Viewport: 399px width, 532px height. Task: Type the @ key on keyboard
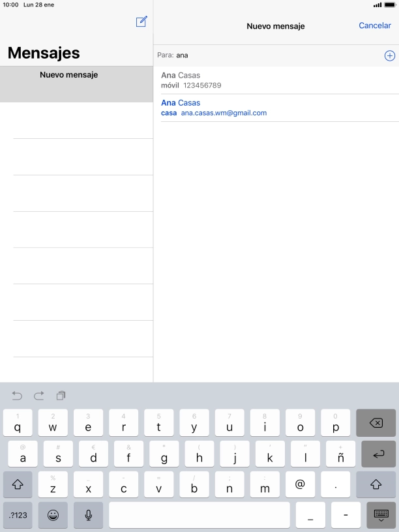coord(300,484)
